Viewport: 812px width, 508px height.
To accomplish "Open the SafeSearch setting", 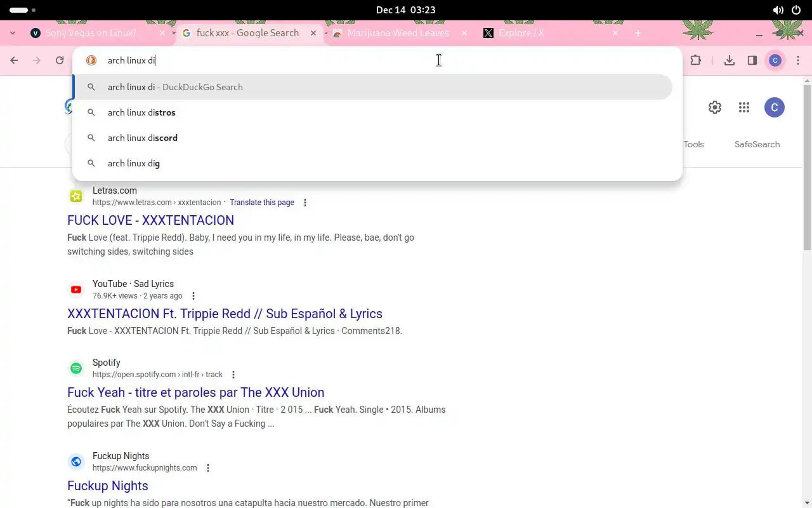I will 757,144.
